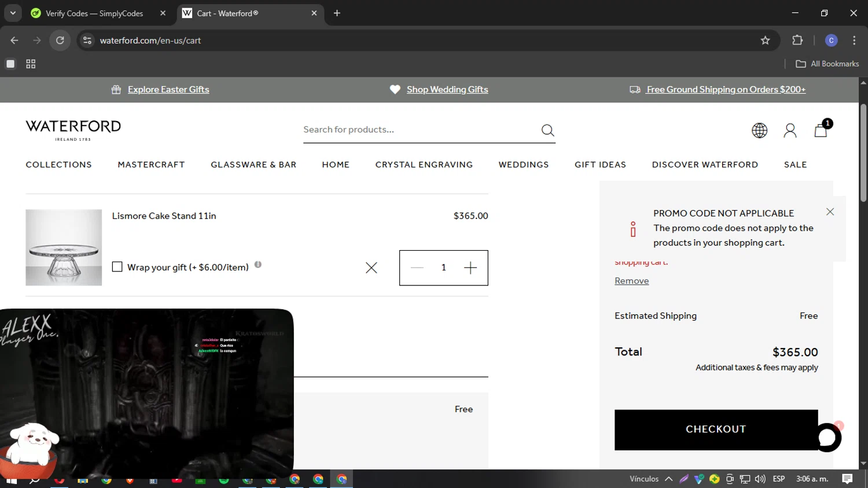Dismiss the promo code not applicable notice

pyautogui.click(x=830, y=212)
